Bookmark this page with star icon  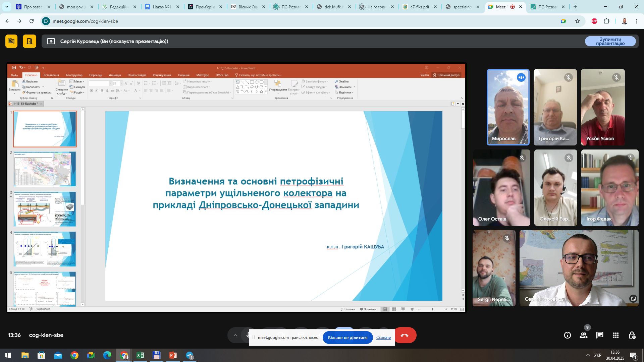(578, 21)
